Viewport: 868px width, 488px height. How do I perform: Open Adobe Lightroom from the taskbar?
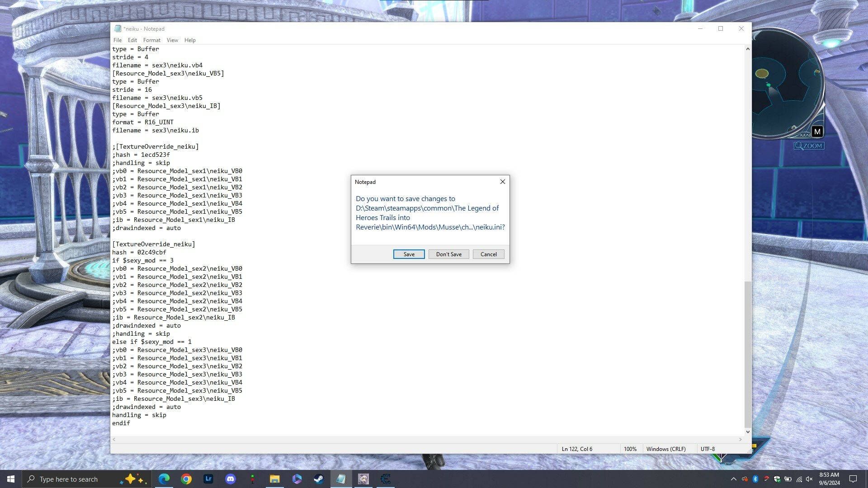tap(208, 479)
